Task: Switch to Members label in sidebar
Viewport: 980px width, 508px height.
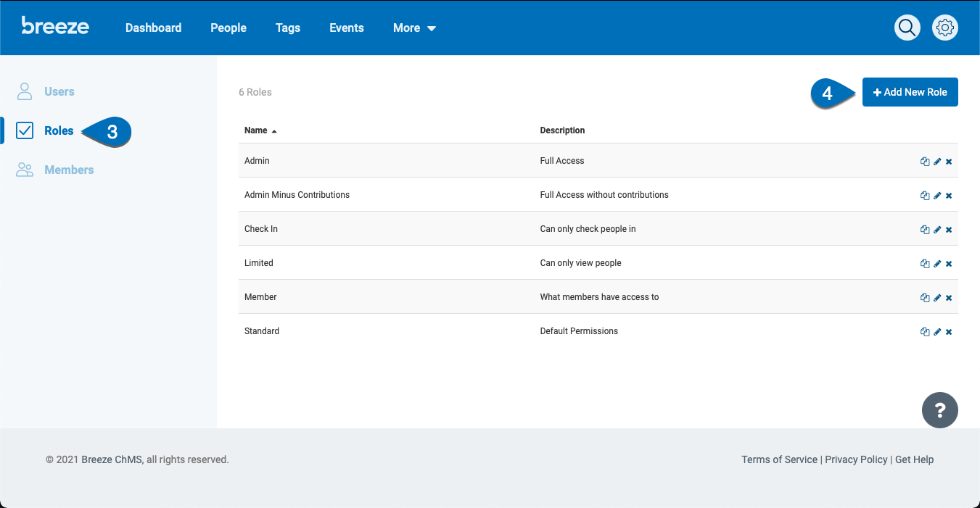Action: pos(69,170)
